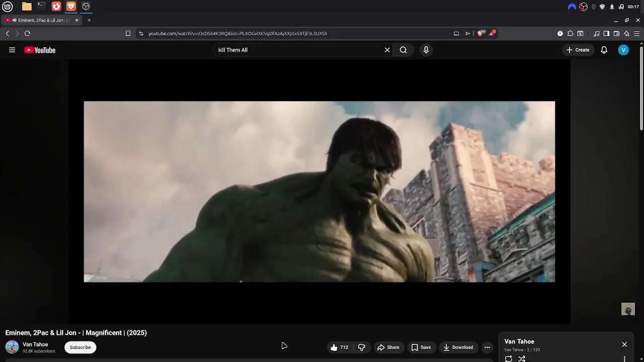The height and width of the screenshot is (362, 644).
Task: Close the Van Tahoe playlist panel
Action: click(624, 344)
